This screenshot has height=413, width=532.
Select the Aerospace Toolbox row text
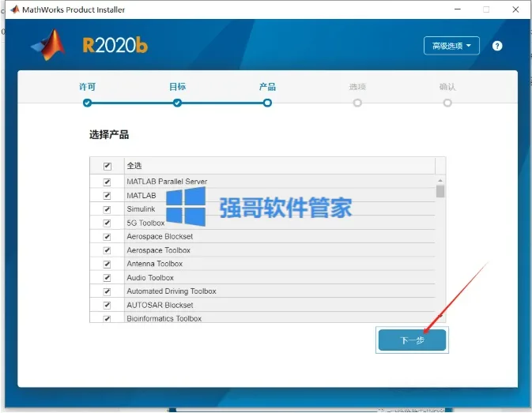[x=158, y=250]
